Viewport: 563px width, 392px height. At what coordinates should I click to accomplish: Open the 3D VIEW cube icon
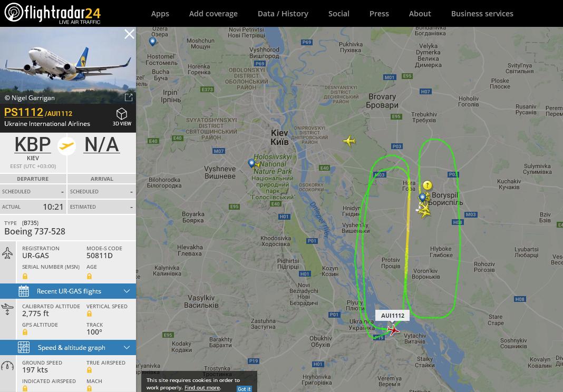[122, 114]
